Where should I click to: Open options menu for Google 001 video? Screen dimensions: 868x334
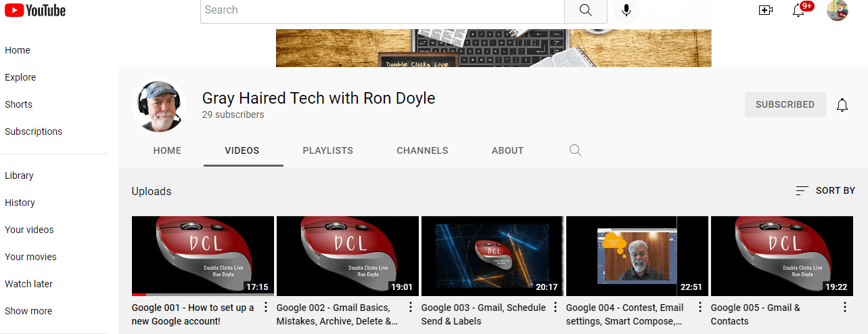tap(266, 308)
